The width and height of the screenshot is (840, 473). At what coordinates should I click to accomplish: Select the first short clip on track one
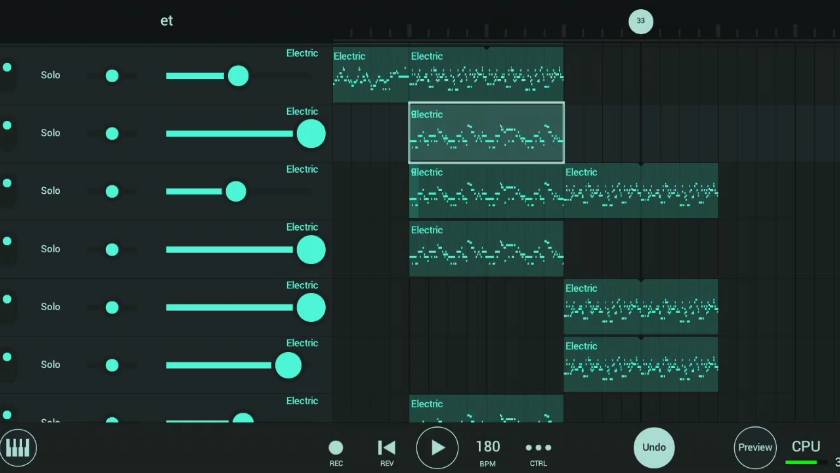[x=371, y=74]
